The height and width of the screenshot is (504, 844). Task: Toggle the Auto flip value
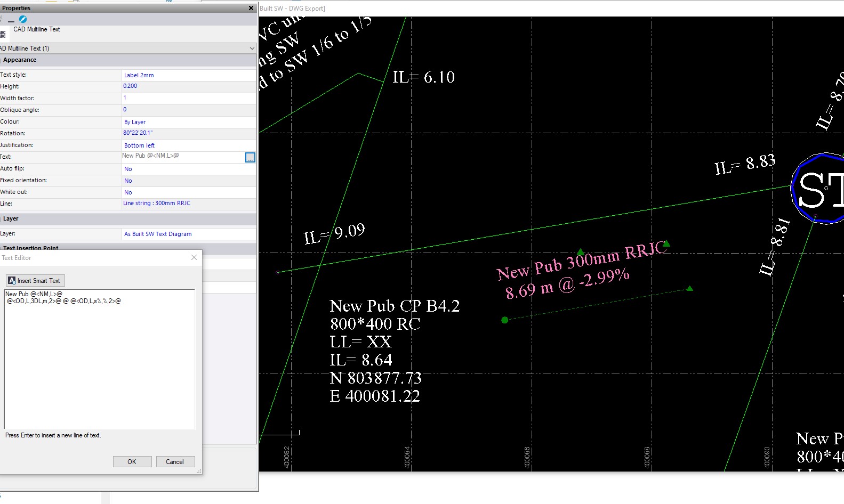coord(188,169)
